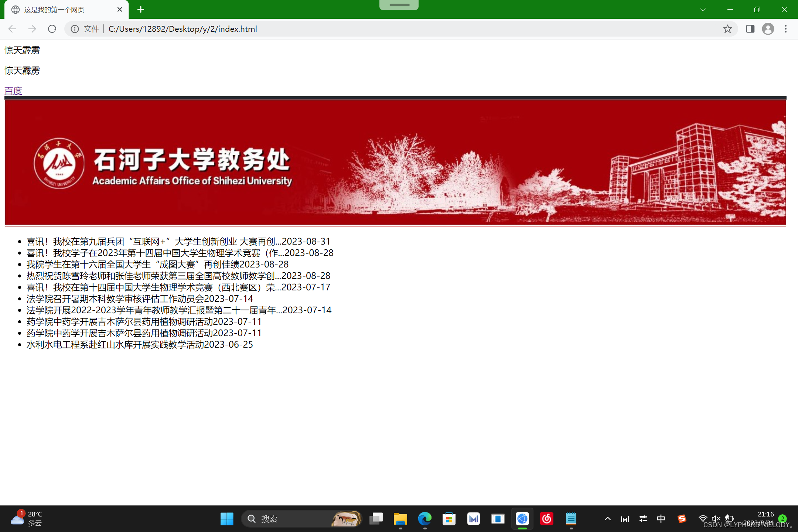
Task: Launch Microsoft Store from taskbar
Action: tap(449, 519)
